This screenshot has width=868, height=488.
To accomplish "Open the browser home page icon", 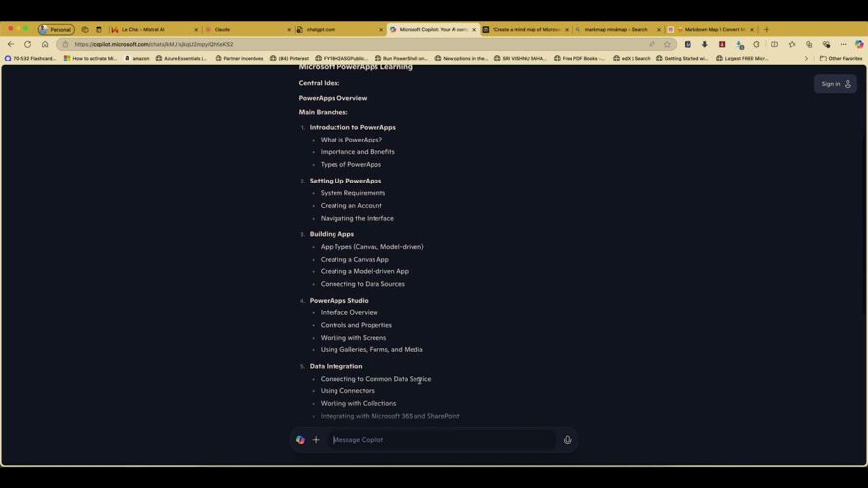I will [45, 44].
